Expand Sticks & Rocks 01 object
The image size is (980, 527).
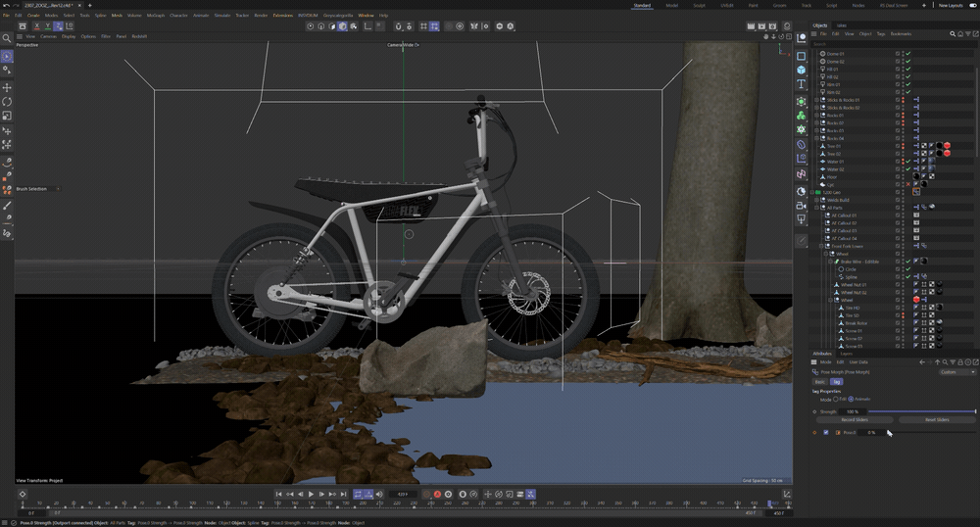[x=816, y=100]
